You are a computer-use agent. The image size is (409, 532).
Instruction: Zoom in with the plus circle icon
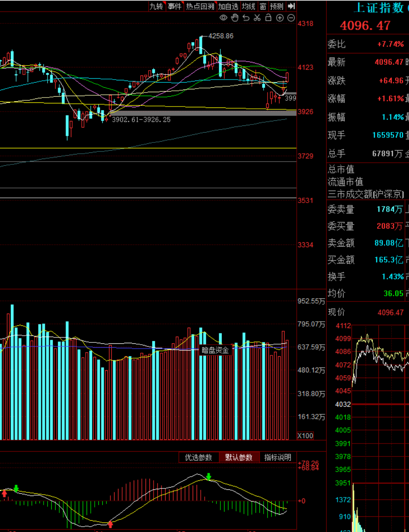(280, 18)
